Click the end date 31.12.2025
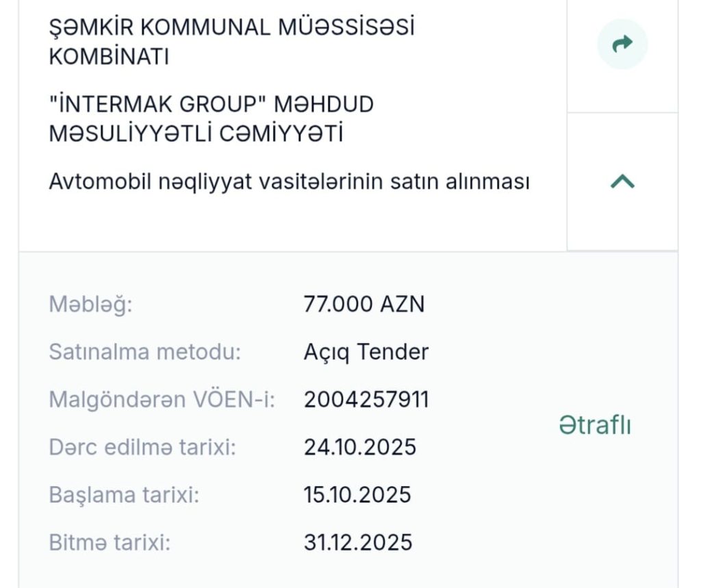The height and width of the screenshot is (588, 701). [x=357, y=542]
